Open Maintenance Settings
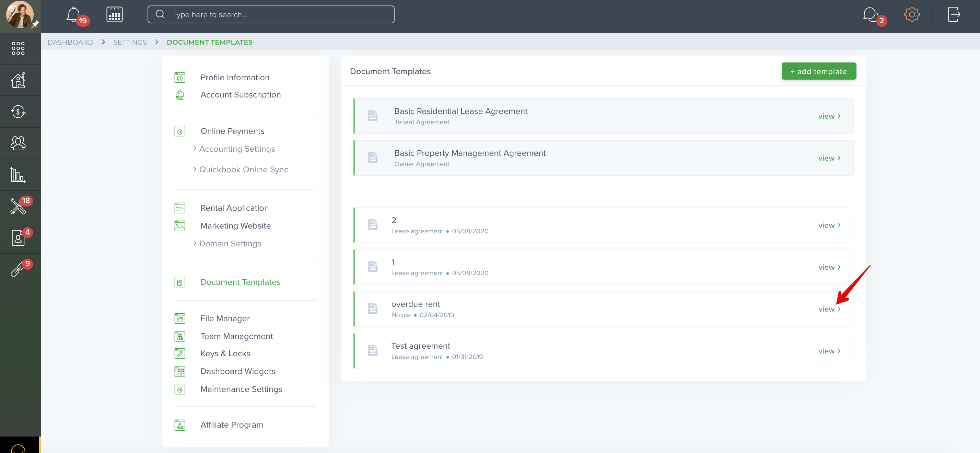 241,390
